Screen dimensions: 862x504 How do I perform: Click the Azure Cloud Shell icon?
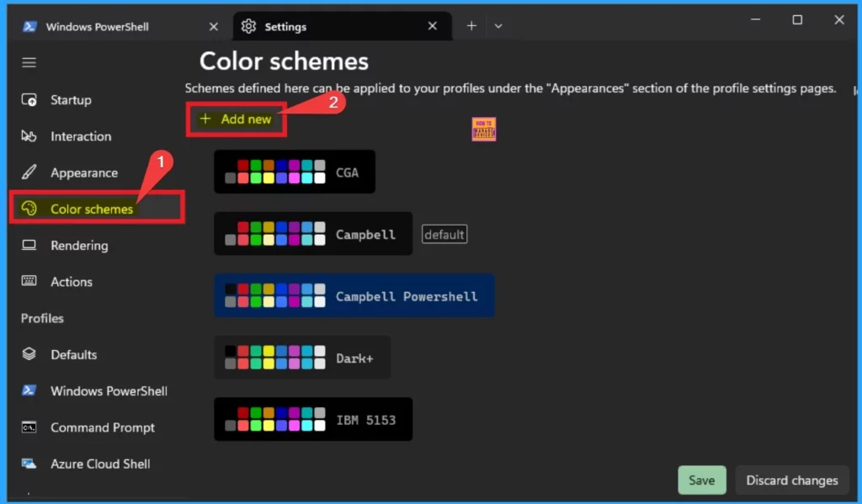(29, 464)
